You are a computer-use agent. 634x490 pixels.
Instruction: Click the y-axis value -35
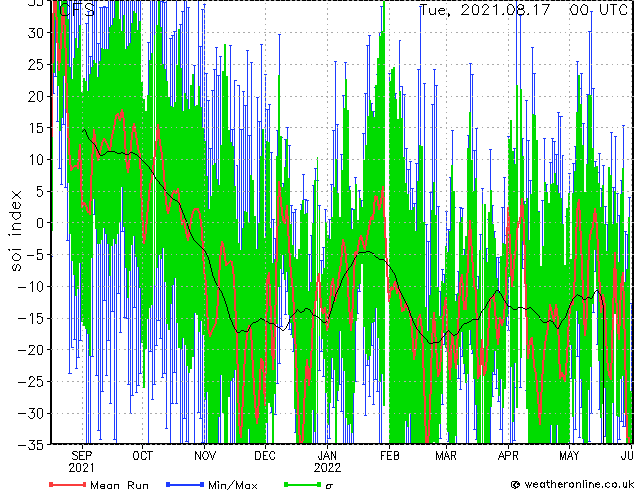(31, 445)
